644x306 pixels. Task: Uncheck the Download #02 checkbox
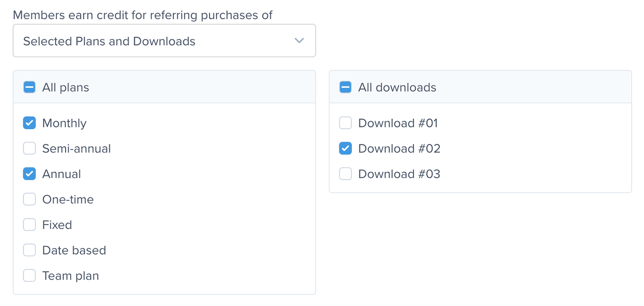pyautogui.click(x=345, y=149)
